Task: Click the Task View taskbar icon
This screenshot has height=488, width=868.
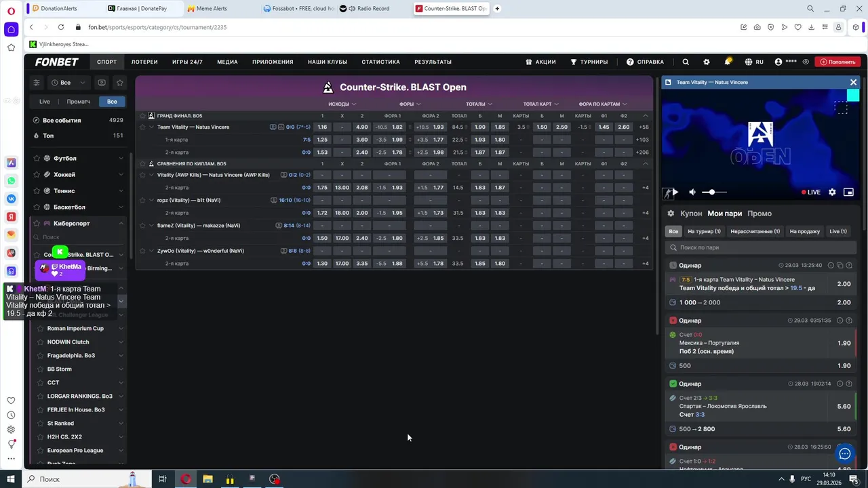Action: pos(163,479)
